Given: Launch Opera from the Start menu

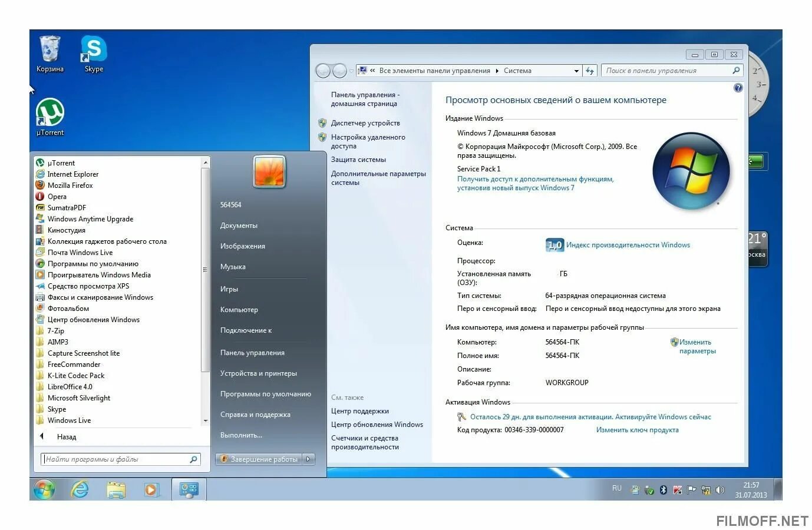Looking at the screenshot, I should (x=57, y=197).
